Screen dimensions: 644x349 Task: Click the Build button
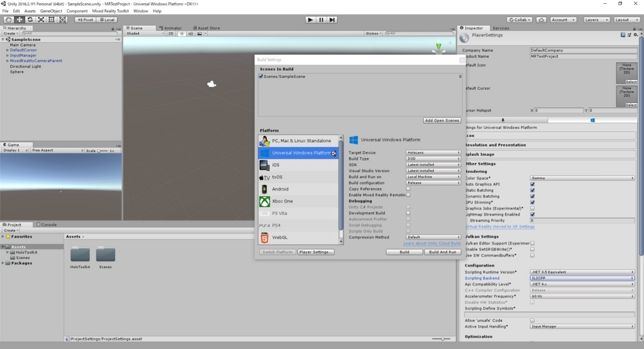tap(404, 252)
